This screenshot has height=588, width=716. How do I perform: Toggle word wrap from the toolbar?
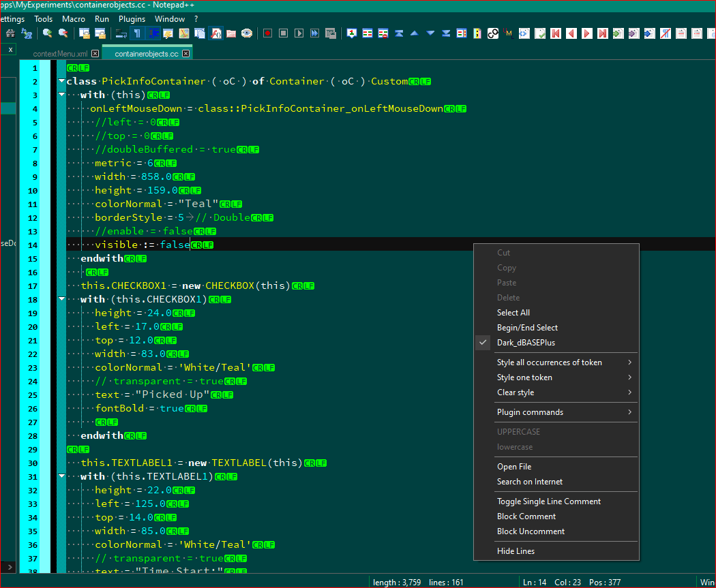pyautogui.click(x=121, y=32)
